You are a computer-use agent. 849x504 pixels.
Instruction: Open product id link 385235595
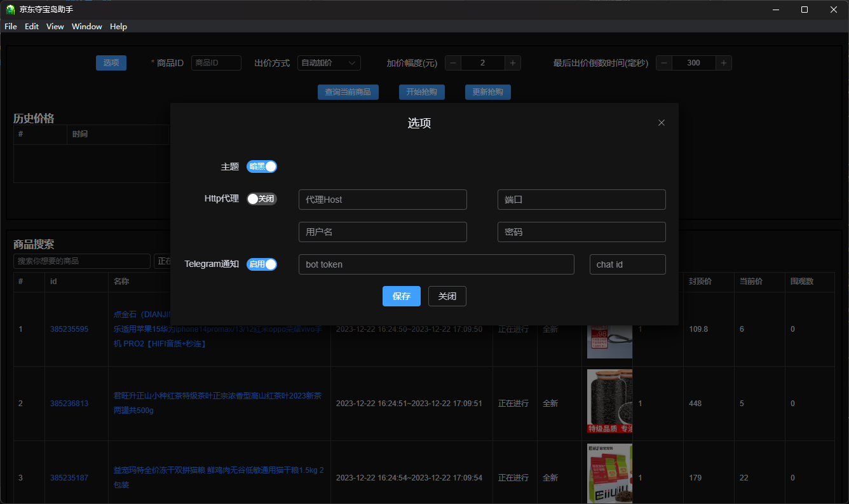point(69,329)
